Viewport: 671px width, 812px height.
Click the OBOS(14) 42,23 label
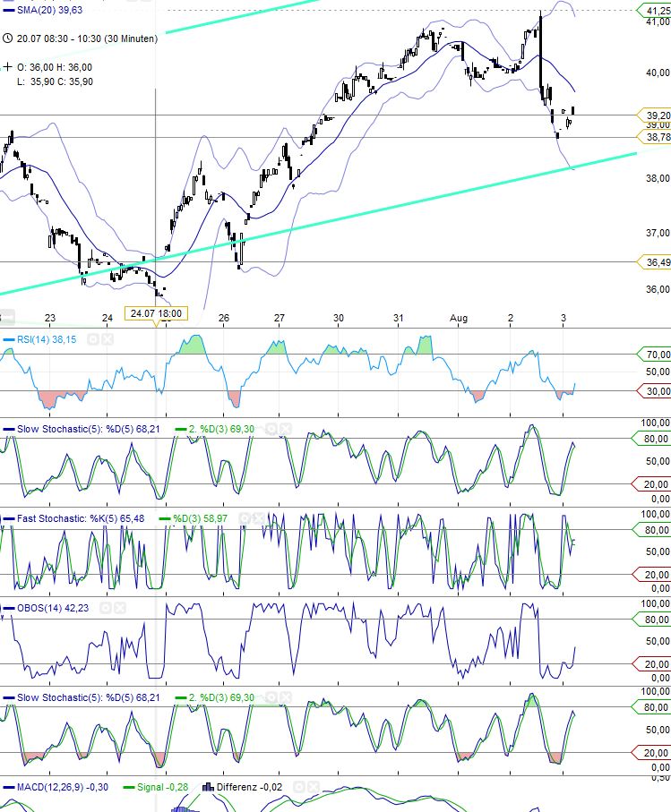coord(52,608)
